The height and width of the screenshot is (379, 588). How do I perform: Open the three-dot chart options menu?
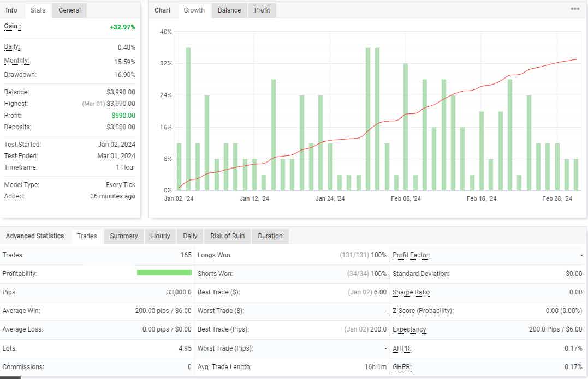tap(575, 9)
